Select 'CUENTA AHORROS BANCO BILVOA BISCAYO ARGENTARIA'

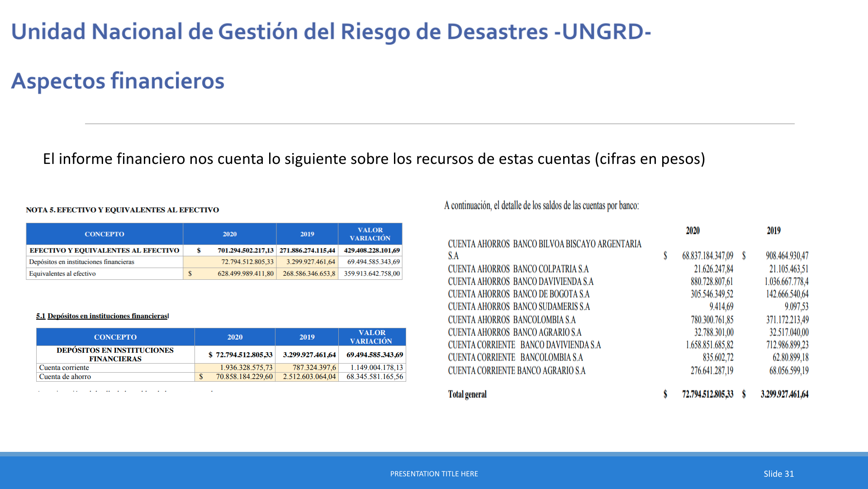pos(545,244)
